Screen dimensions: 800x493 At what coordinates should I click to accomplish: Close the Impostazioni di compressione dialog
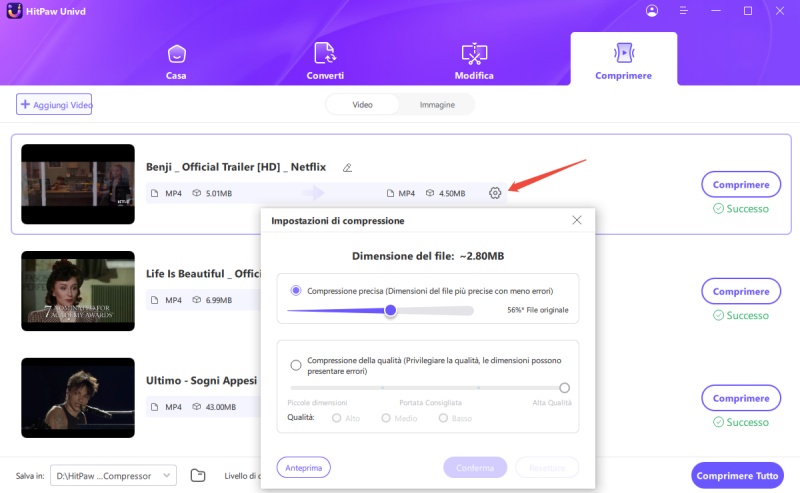[577, 220]
